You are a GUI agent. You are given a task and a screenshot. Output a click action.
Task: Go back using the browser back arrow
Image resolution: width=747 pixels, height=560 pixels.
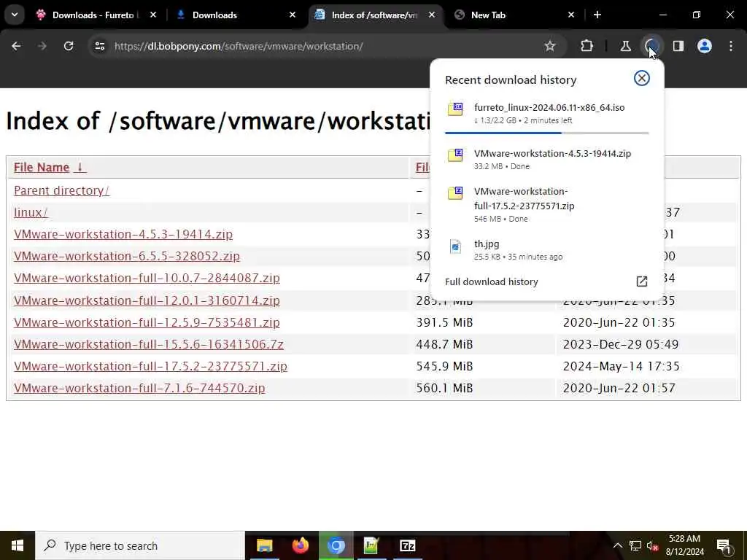[16, 46]
